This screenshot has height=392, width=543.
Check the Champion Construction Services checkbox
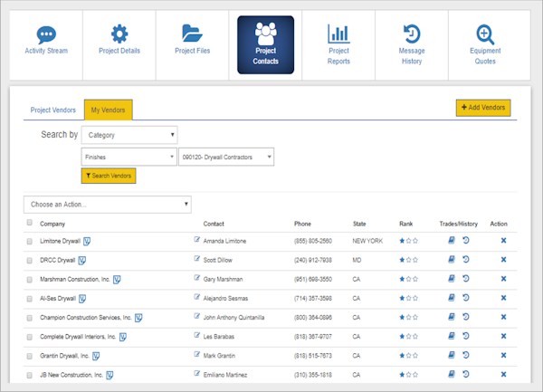30,318
